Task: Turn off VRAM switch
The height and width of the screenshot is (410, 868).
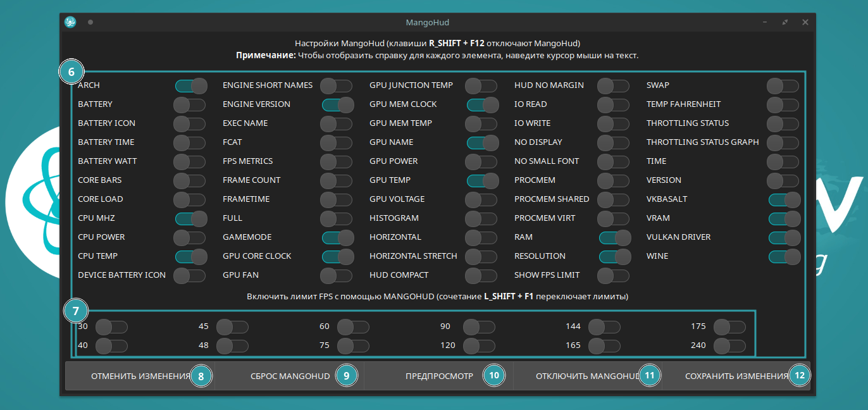Action: pyautogui.click(x=784, y=218)
